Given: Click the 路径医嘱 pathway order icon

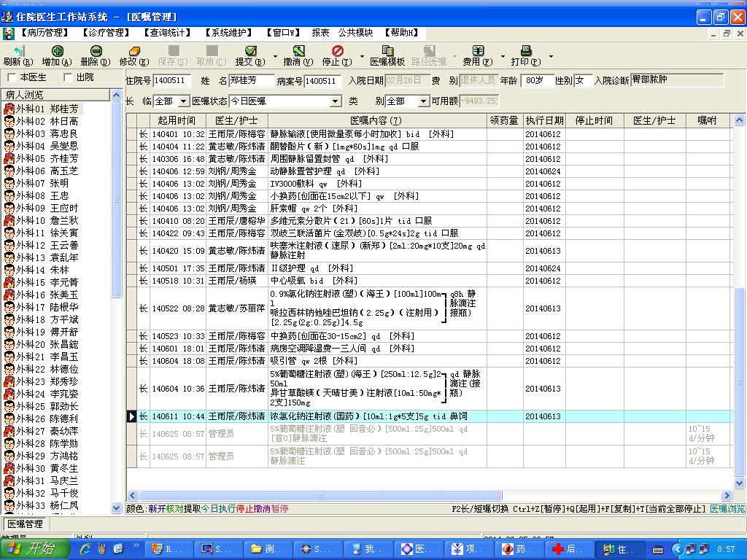Looking at the screenshot, I should click(429, 51).
